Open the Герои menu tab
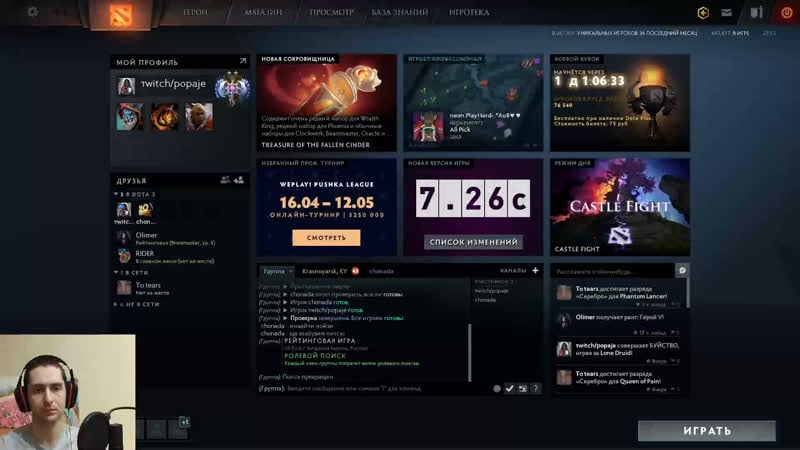This screenshot has height=450, width=800. tap(195, 13)
